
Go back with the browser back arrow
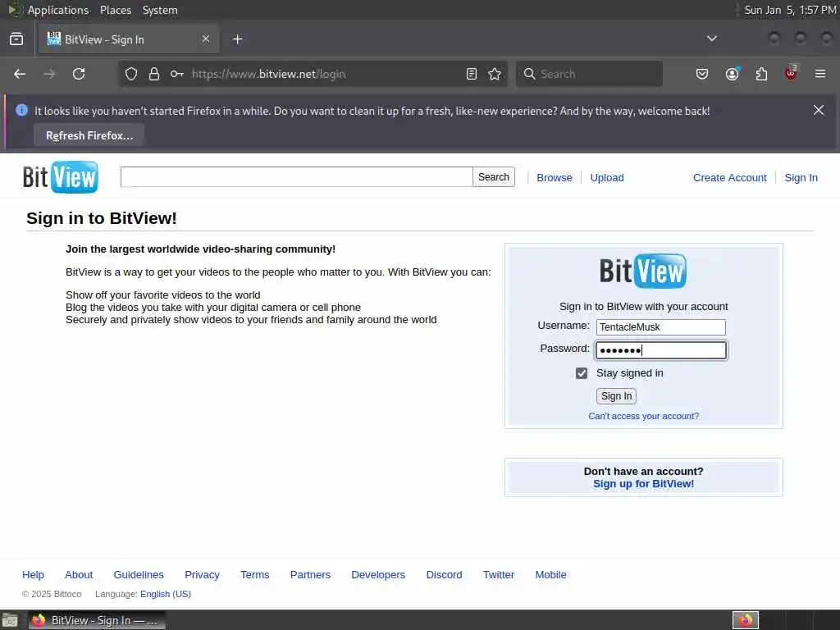pos(20,74)
